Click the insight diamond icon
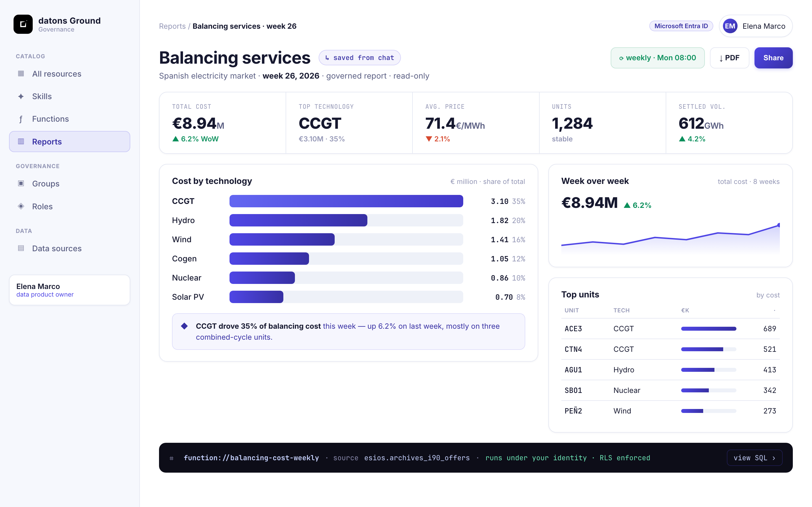The image size is (812, 507). [184, 326]
